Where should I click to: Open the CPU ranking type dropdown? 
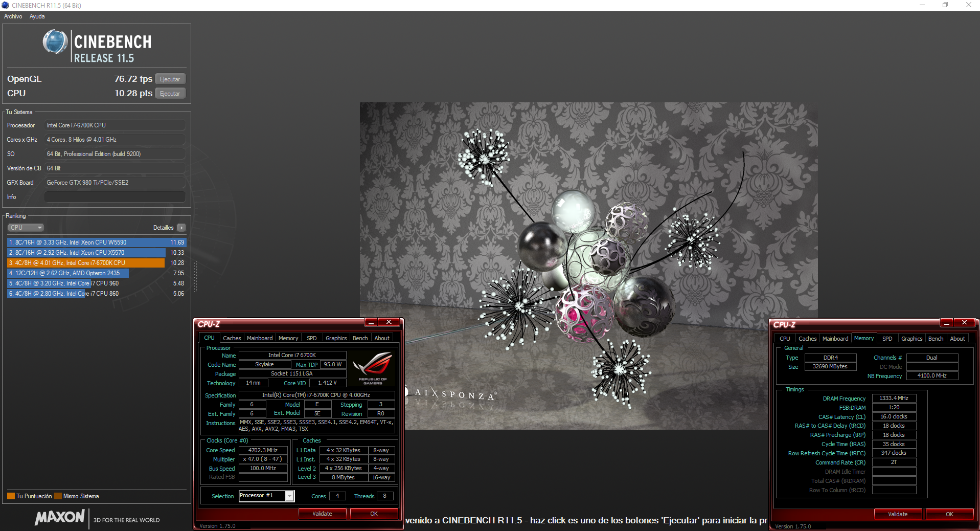26,228
